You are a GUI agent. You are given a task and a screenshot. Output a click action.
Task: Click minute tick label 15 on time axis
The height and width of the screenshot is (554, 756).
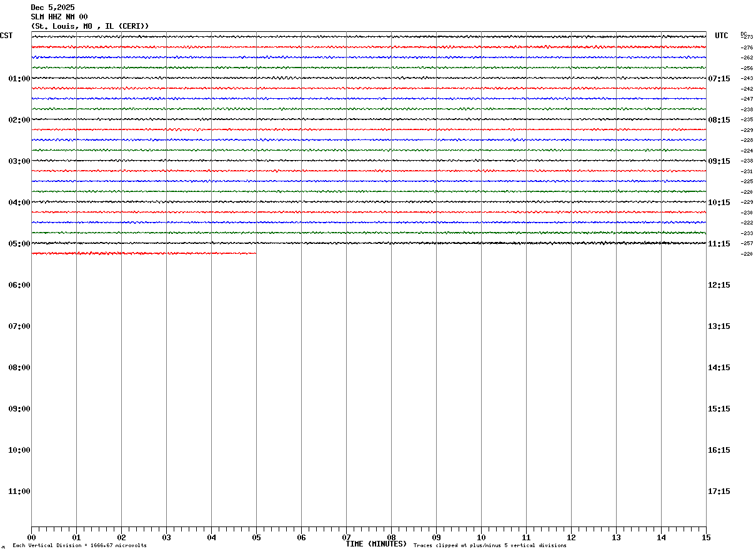pos(706,538)
